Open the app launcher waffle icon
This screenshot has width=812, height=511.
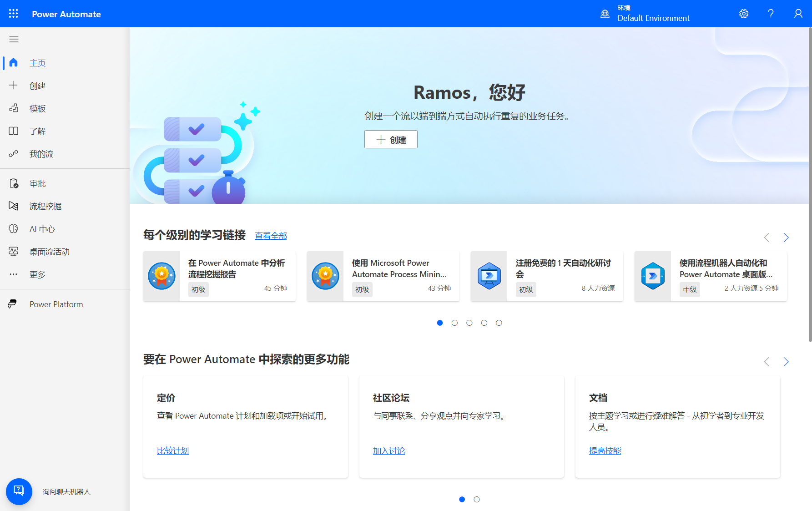[x=14, y=14]
